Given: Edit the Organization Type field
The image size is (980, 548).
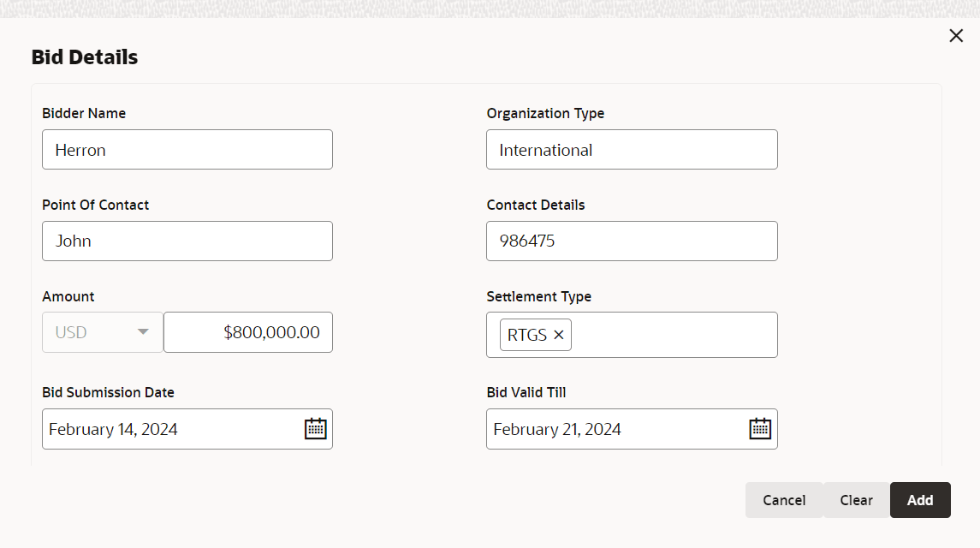Looking at the screenshot, I should point(632,150).
